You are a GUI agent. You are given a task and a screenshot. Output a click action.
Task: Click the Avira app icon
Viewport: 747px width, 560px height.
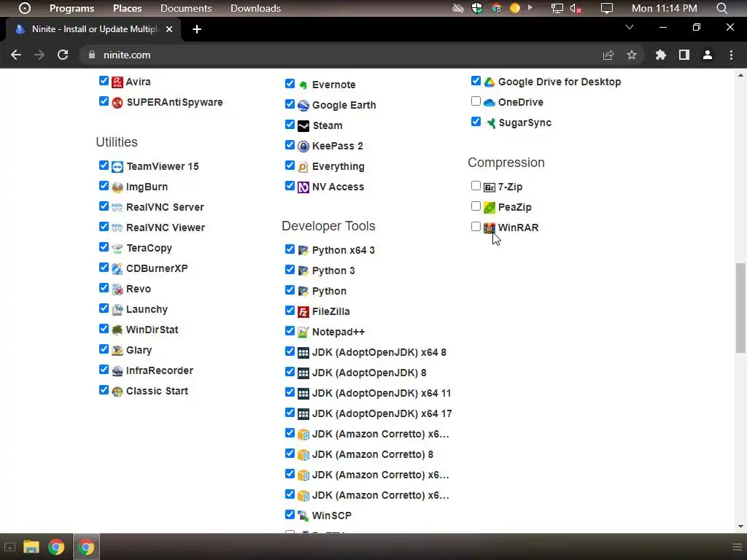117,82
